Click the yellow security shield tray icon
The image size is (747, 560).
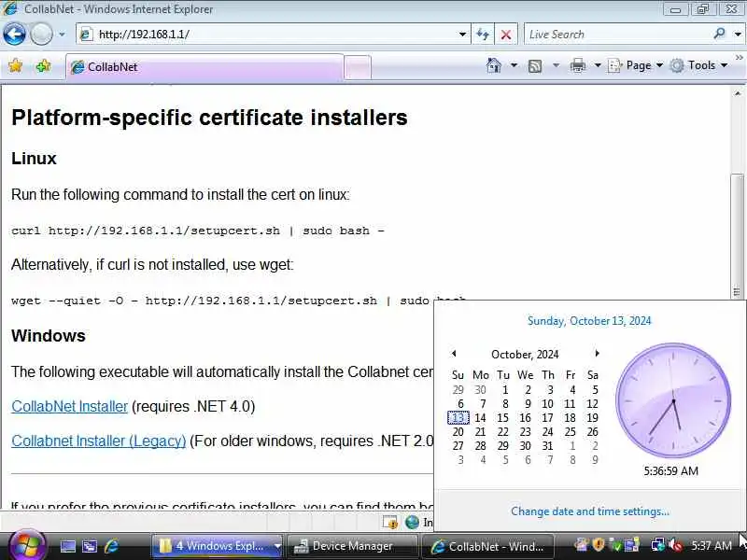coord(599,544)
